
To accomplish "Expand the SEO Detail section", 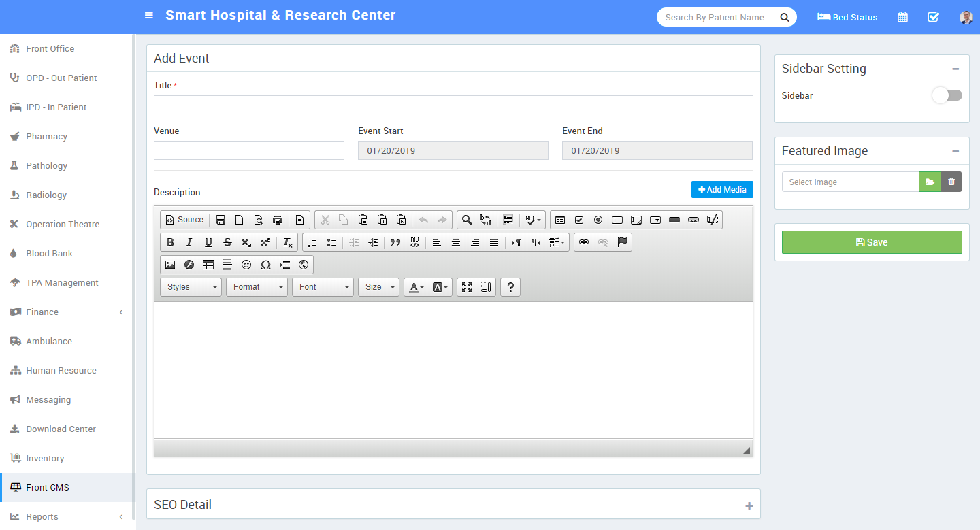I will coord(749,506).
